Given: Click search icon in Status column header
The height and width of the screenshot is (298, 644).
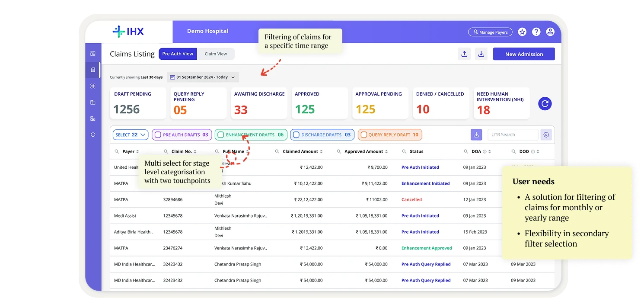Looking at the screenshot, I should pos(404,152).
